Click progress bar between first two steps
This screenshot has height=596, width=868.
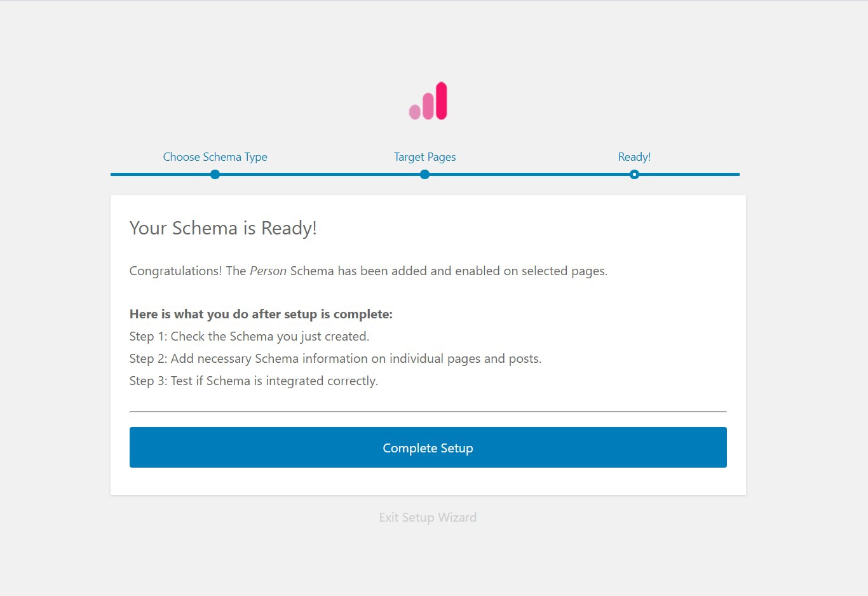pyautogui.click(x=320, y=174)
